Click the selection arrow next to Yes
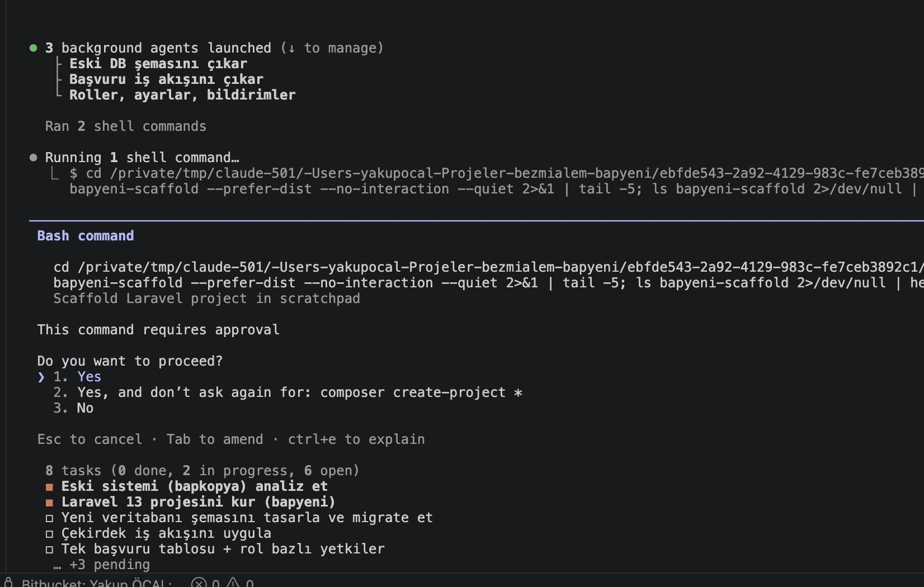 (x=41, y=377)
